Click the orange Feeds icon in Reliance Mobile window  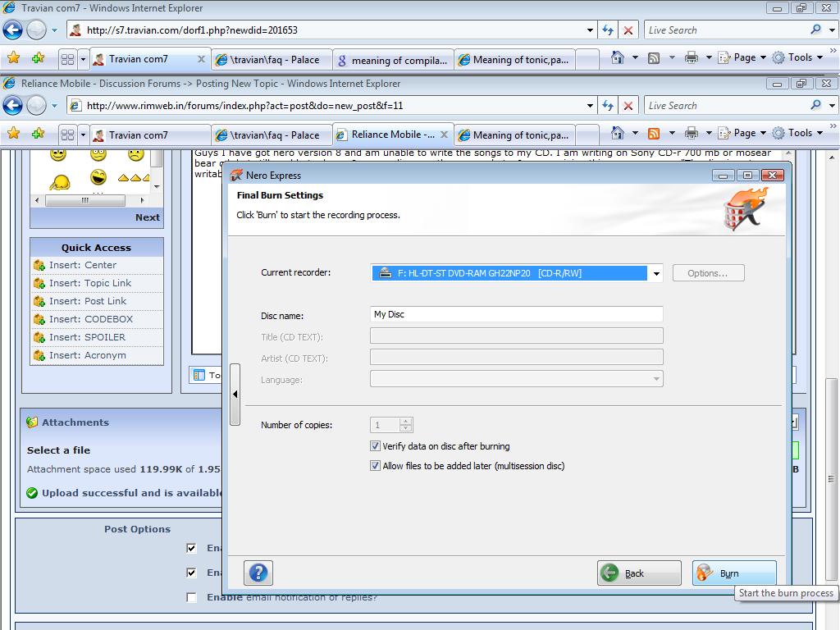coord(654,133)
